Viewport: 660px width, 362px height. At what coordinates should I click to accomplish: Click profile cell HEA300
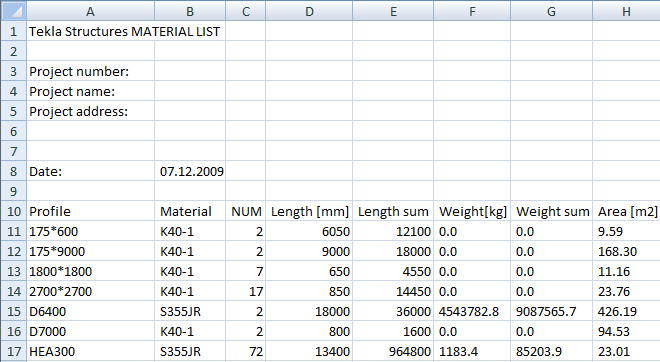coord(90,351)
